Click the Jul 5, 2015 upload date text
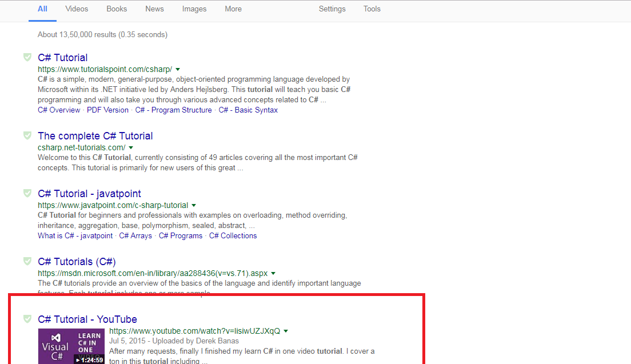 tap(127, 341)
